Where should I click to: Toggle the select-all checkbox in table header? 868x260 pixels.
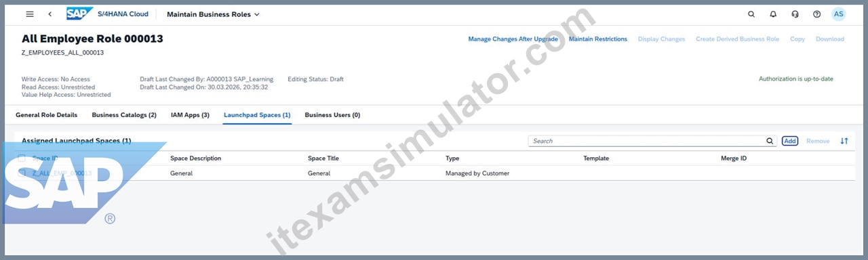pos(22,158)
